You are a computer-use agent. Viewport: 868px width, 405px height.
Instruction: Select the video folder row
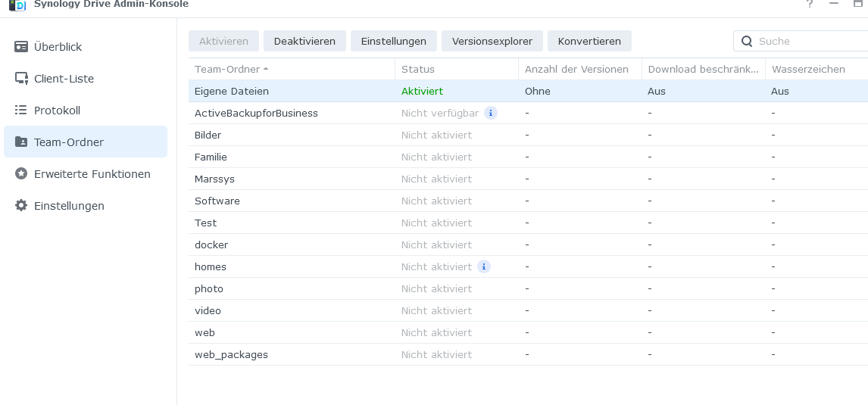tap(528, 310)
